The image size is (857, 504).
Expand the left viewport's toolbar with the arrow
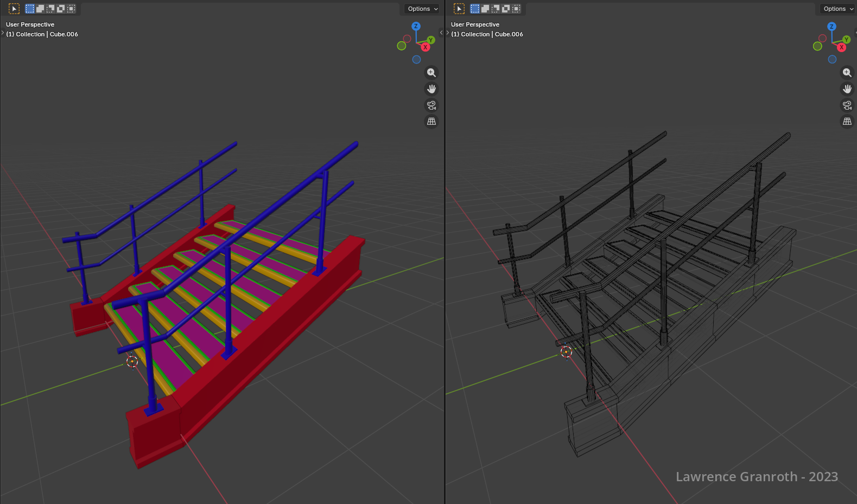[x=3, y=33]
